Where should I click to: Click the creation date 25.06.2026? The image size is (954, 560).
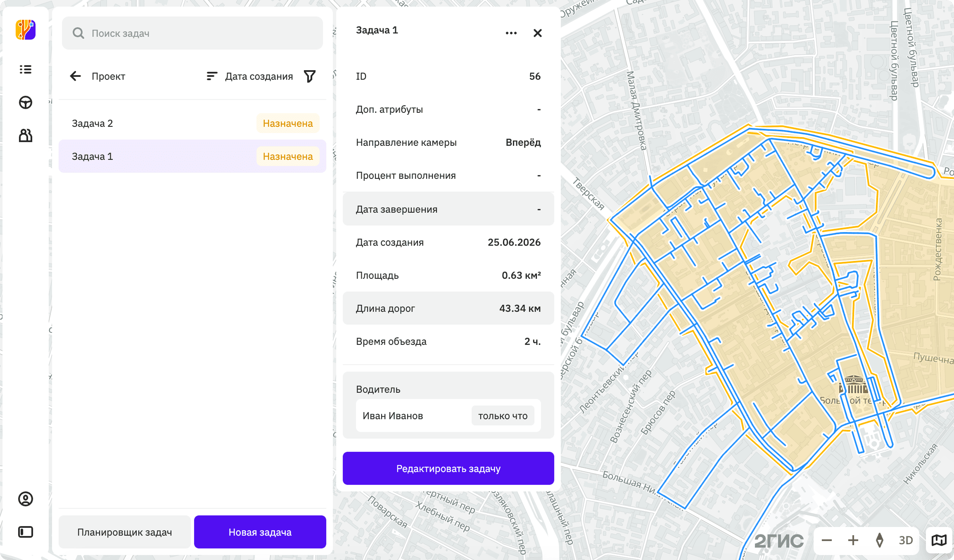pyautogui.click(x=514, y=242)
